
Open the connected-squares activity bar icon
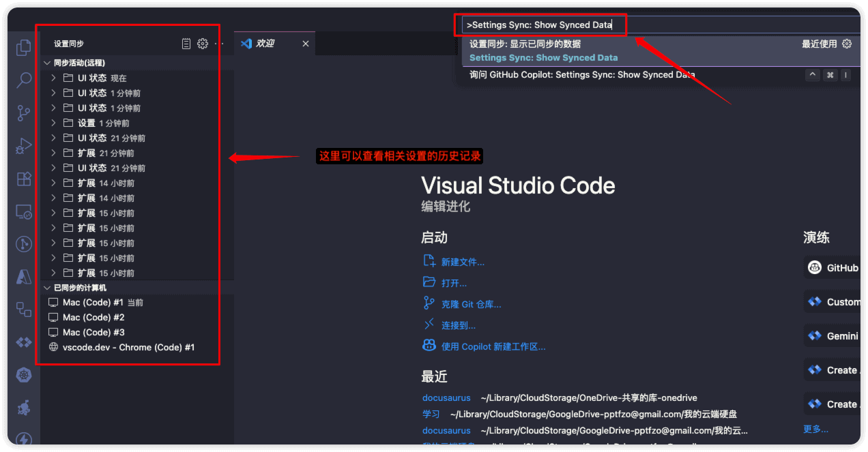tap(24, 310)
